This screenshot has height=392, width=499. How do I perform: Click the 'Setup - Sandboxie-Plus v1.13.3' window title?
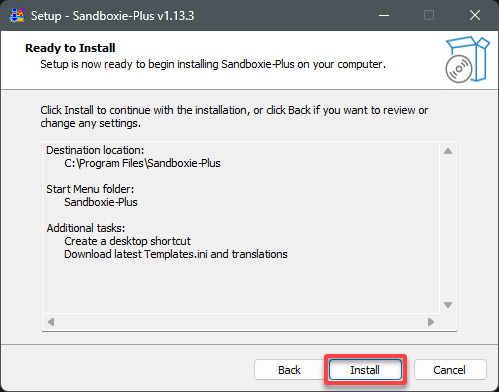[112, 16]
